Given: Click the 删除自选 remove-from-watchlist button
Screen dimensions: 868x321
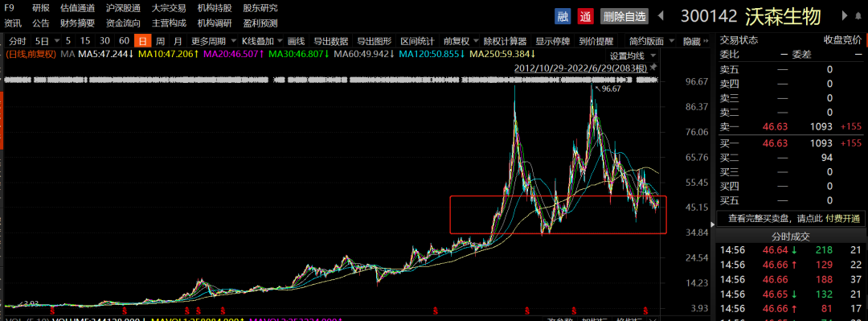Looking at the screenshot, I should coord(625,16).
